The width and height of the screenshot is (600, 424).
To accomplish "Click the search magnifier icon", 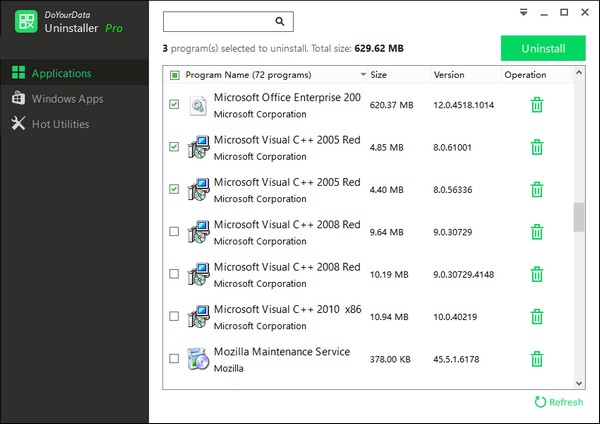I will pyautogui.click(x=280, y=21).
